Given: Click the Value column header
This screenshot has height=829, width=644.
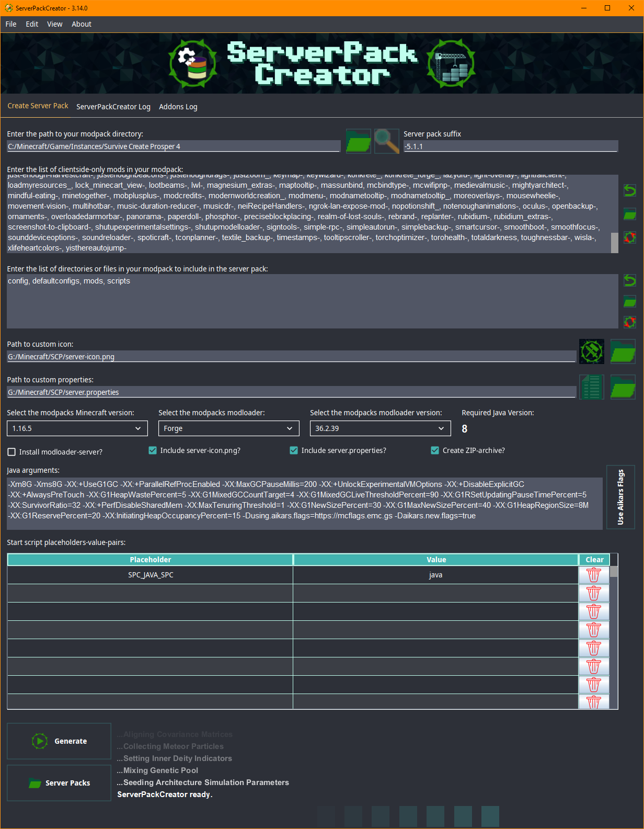Looking at the screenshot, I should click(436, 560).
